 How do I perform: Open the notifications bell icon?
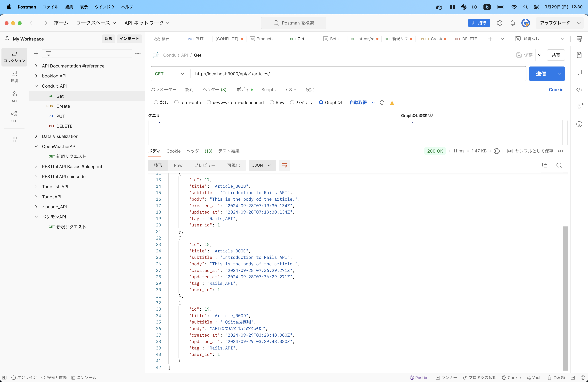tap(513, 23)
